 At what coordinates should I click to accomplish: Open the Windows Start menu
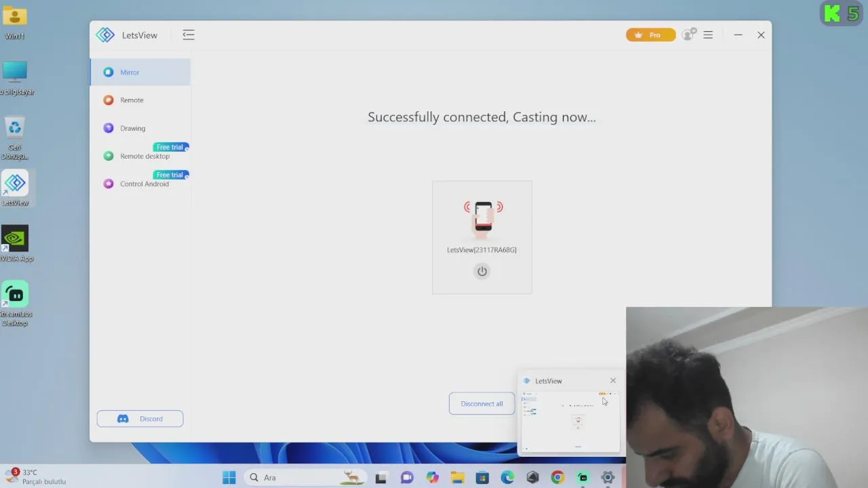pos(229,477)
